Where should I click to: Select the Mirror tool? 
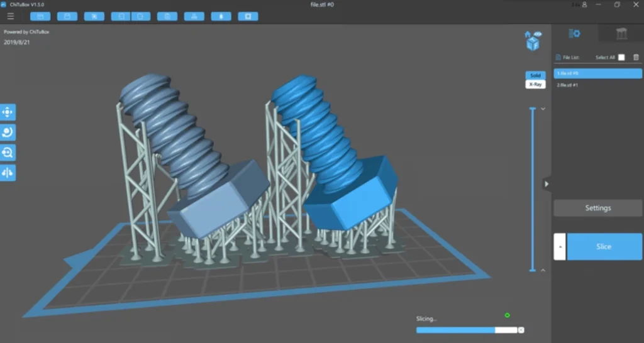tap(8, 173)
